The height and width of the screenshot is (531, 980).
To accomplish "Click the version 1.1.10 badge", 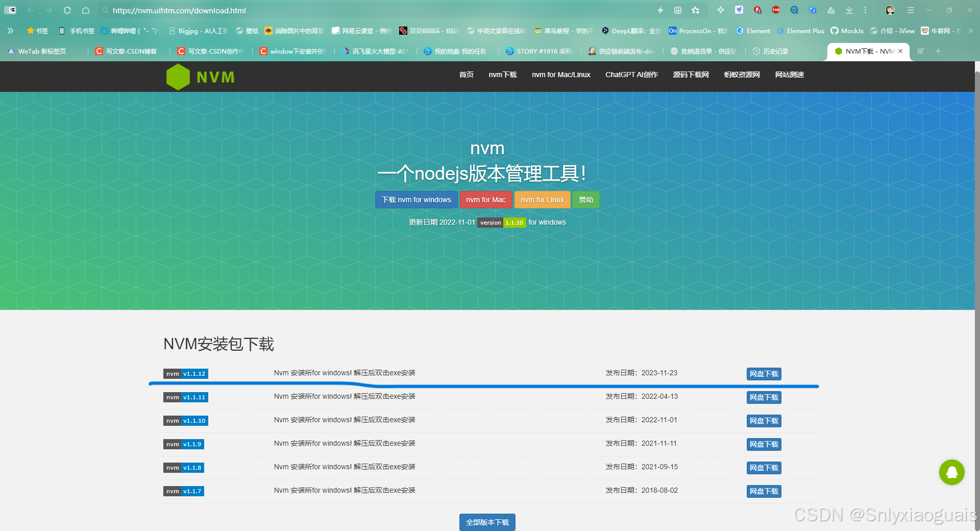I will [502, 223].
